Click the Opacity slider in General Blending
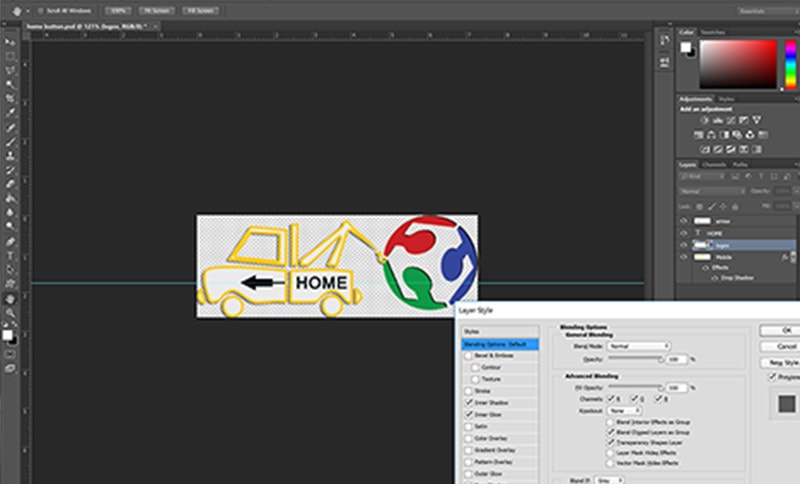800x484 pixels. pyautogui.click(x=635, y=360)
